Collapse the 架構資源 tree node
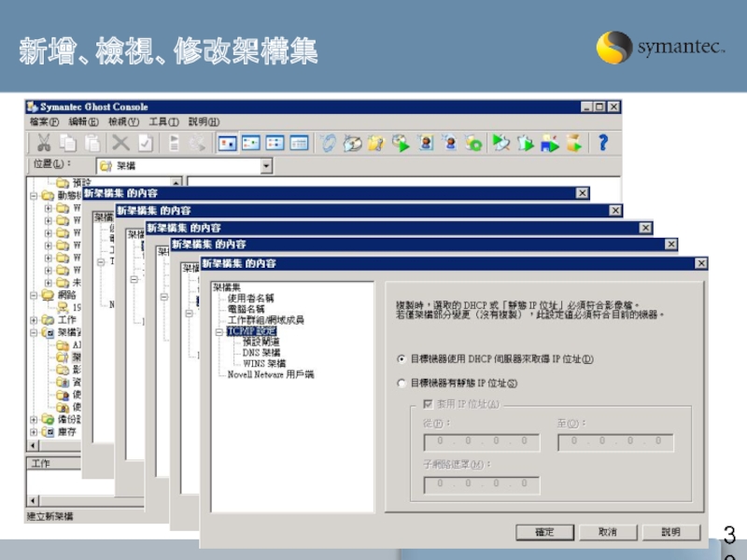This screenshot has width=747, height=560. 34,332
